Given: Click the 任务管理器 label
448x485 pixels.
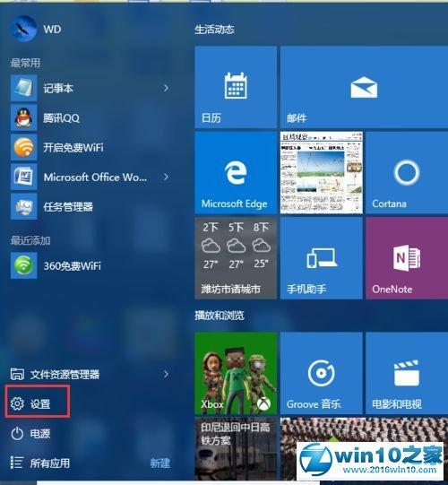Looking at the screenshot, I should point(68,207).
